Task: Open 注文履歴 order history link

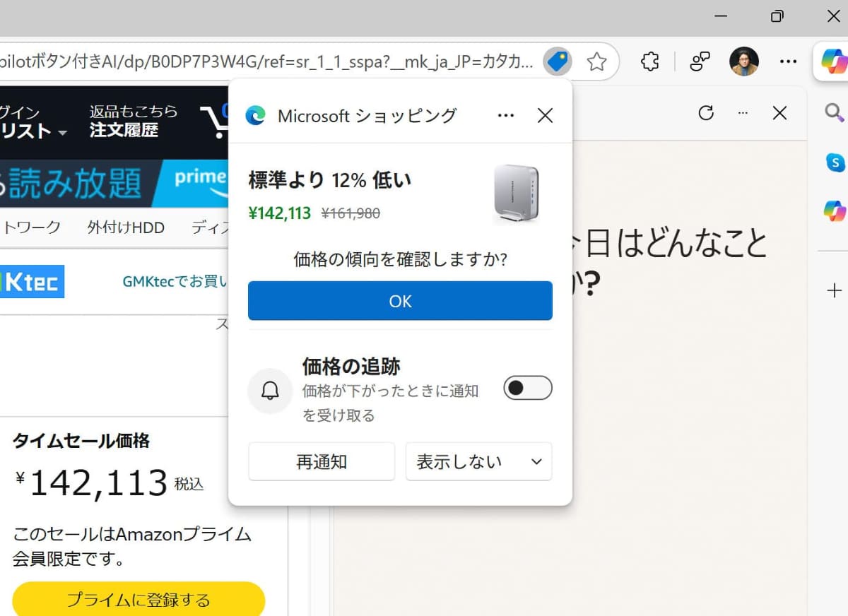Action: click(x=124, y=130)
